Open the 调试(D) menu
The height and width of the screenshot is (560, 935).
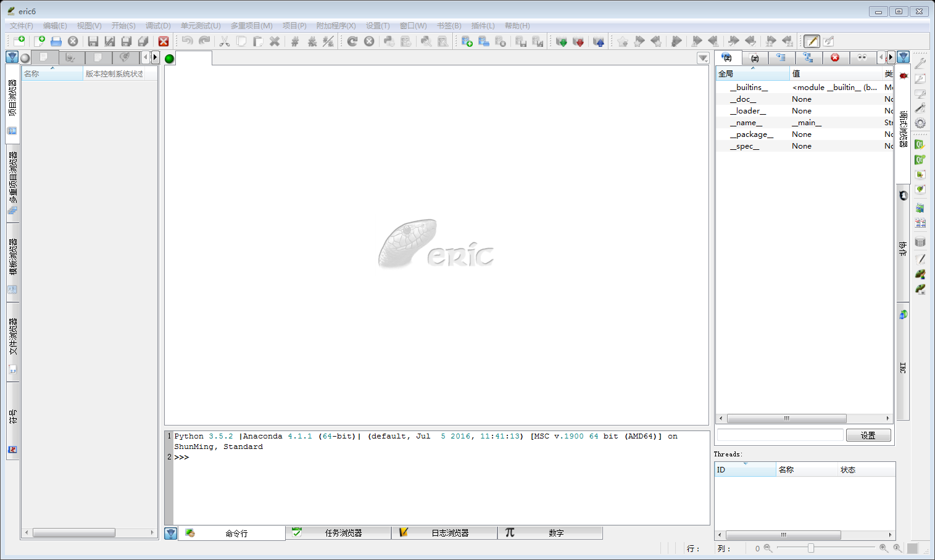(158, 26)
